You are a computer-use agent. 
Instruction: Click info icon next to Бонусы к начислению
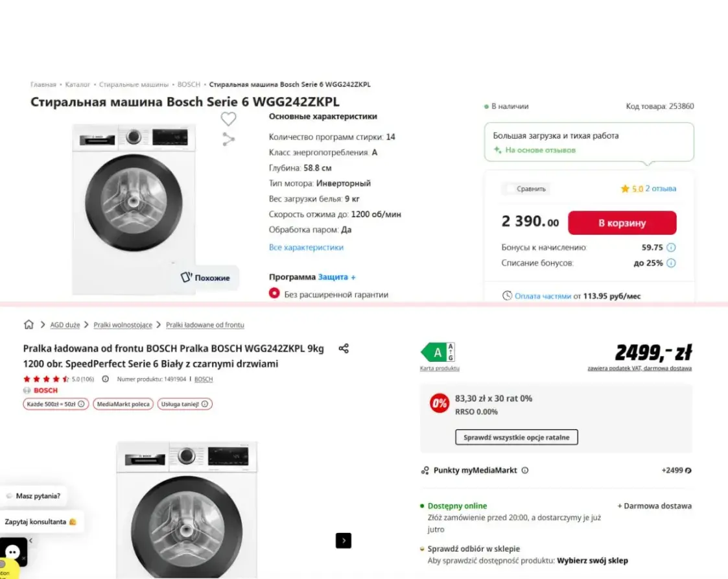pos(671,248)
